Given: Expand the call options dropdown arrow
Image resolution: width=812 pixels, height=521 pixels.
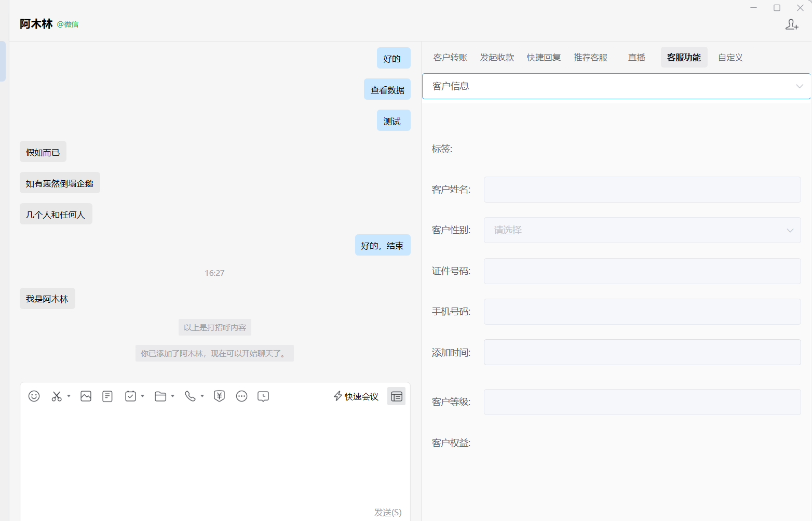Looking at the screenshot, I should point(202,396).
